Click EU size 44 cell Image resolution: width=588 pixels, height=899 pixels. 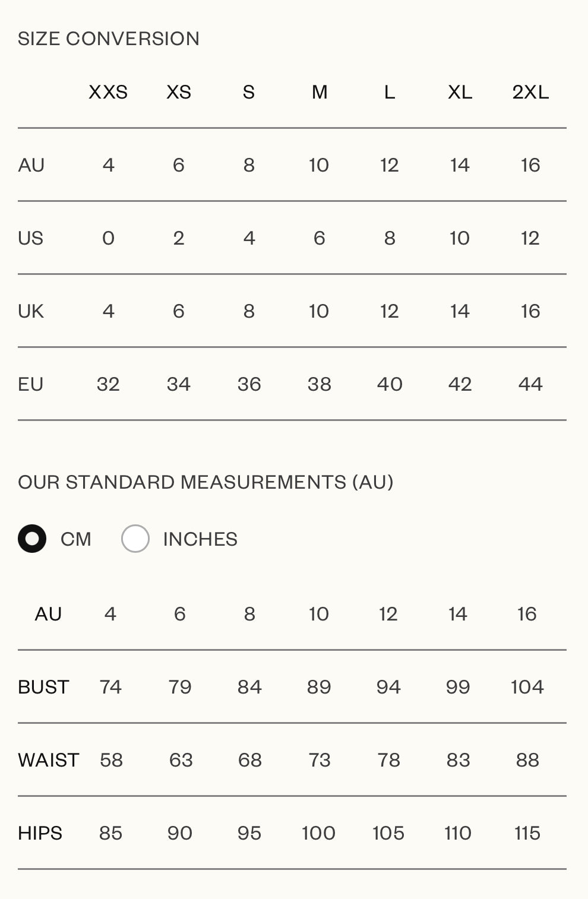(x=530, y=384)
